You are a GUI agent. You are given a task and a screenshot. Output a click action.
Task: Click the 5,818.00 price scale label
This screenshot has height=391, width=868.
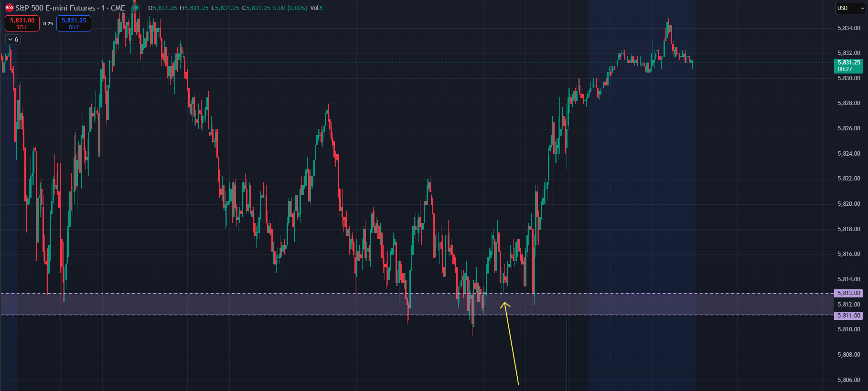pyautogui.click(x=849, y=229)
